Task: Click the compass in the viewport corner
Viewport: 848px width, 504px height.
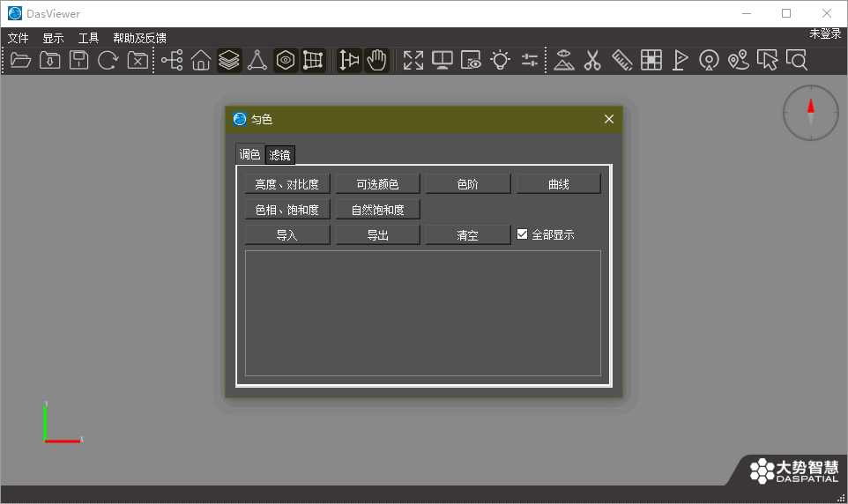Action: coord(810,113)
